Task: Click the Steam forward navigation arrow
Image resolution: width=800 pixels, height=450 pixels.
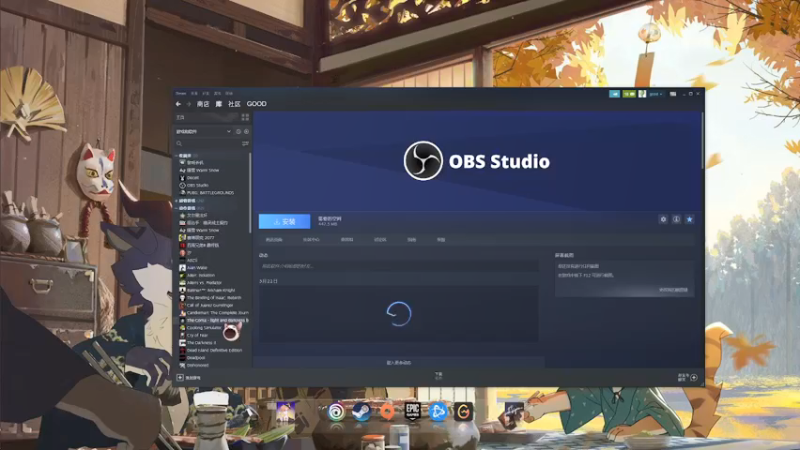Action: pos(188,104)
